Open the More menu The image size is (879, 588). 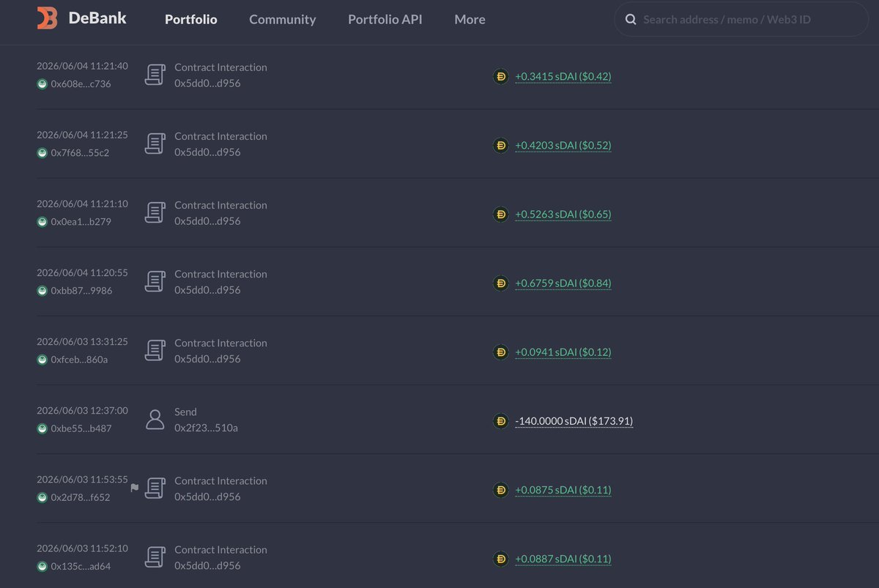pos(470,20)
